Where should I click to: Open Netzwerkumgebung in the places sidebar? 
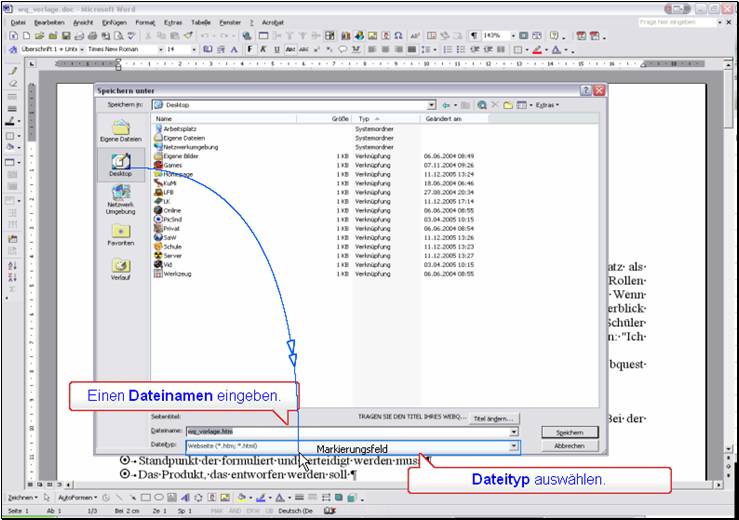tap(120, 201)
